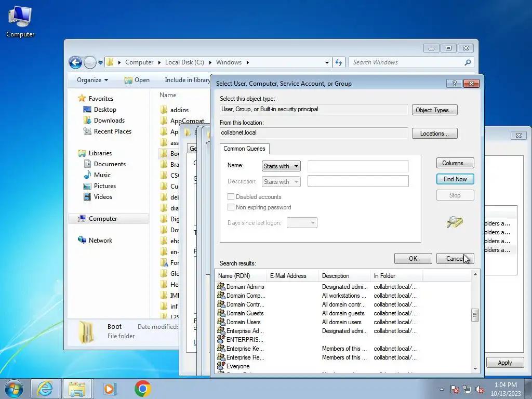Screen dimensions: 532x399
Task: Click Cancel in the Select User dialog
Action: point(455,259)
